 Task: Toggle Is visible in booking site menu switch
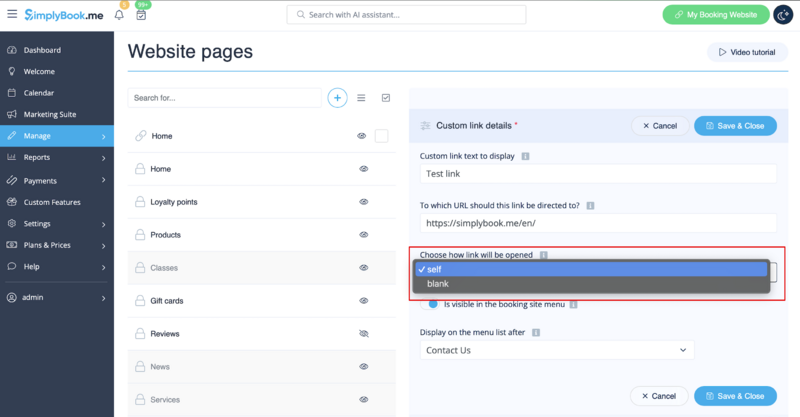430,304
